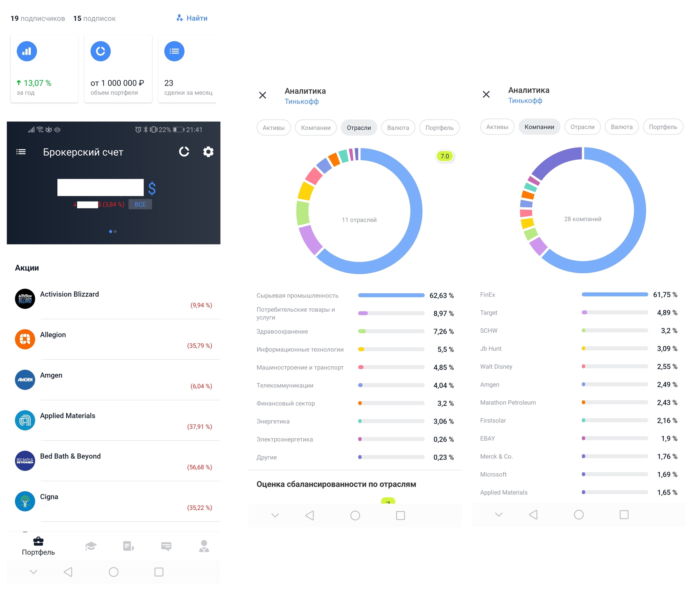Select Активы tab in Отрасли screen

[x=274, y=128]
